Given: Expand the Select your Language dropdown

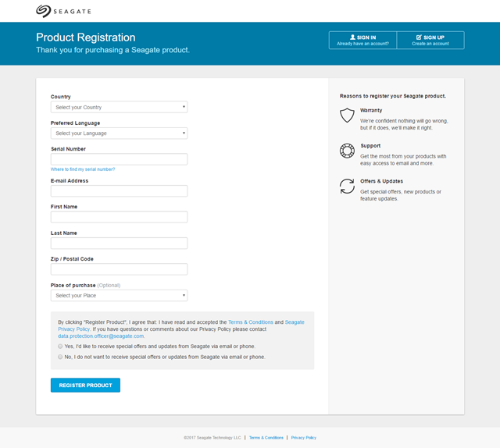Looking at the screenshot, I should (119, 133).
